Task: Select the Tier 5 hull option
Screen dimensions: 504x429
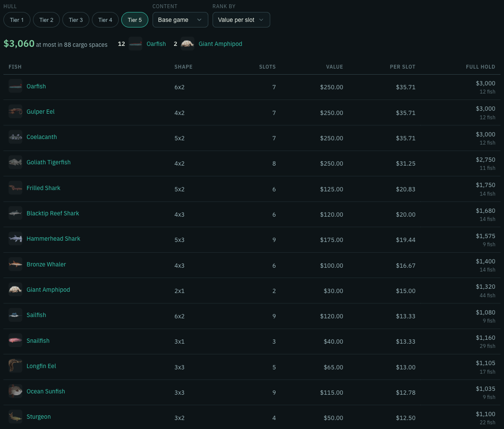Action: (x=135, y=20)
